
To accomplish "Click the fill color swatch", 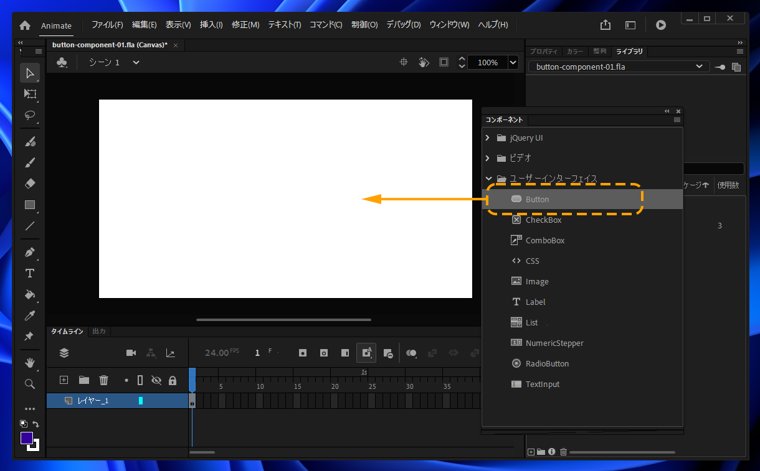I will click(27, 438).
